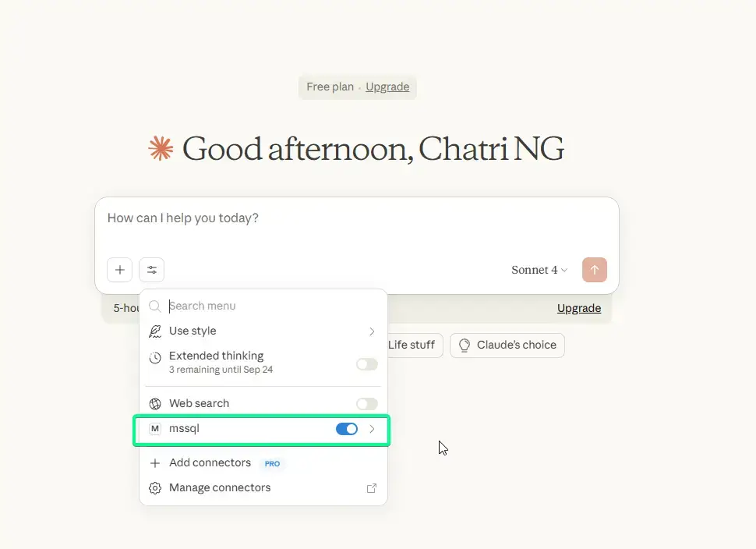
Task: Open Manage connectors menu entry
Action: (220, 488)
